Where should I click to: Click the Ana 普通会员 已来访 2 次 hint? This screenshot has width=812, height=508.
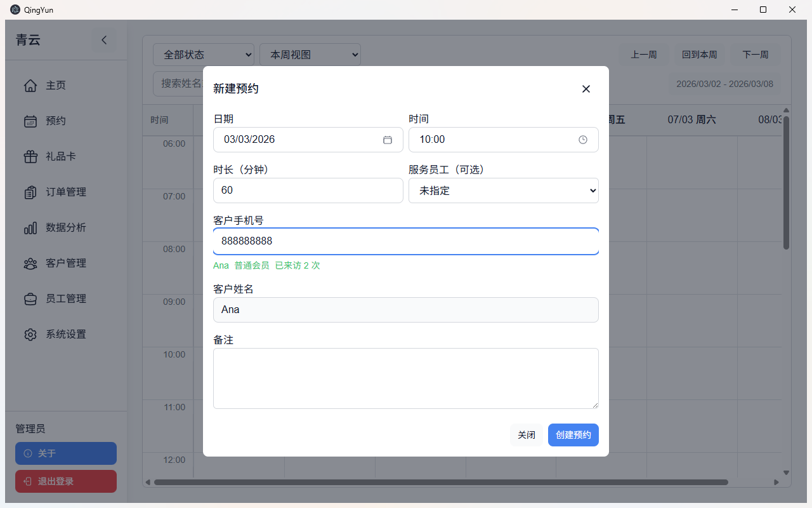click(x=266, y=265)
